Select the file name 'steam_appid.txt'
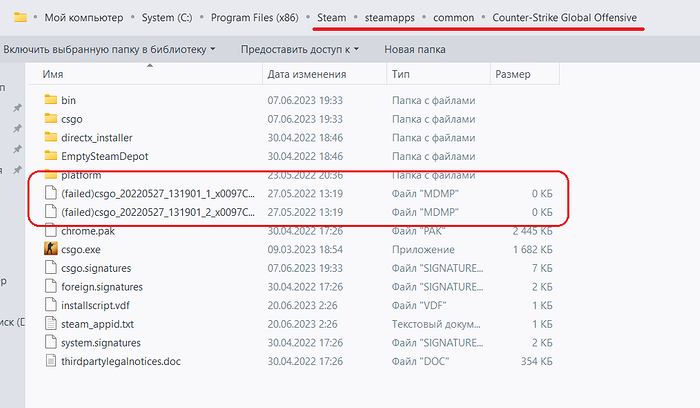Screen dimensions: 700x408 [x=97, y=324]
